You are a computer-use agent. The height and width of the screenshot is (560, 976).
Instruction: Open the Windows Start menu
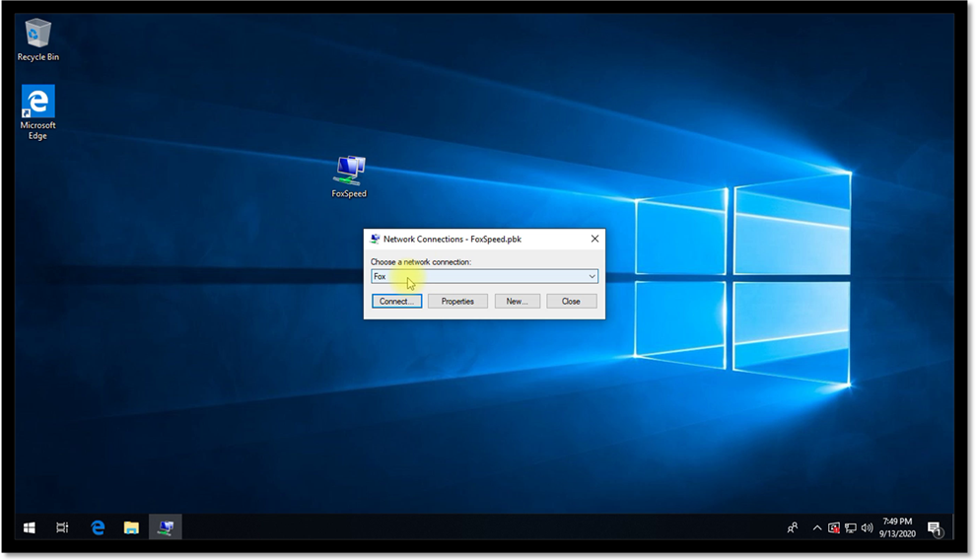[x=30, y=527]
